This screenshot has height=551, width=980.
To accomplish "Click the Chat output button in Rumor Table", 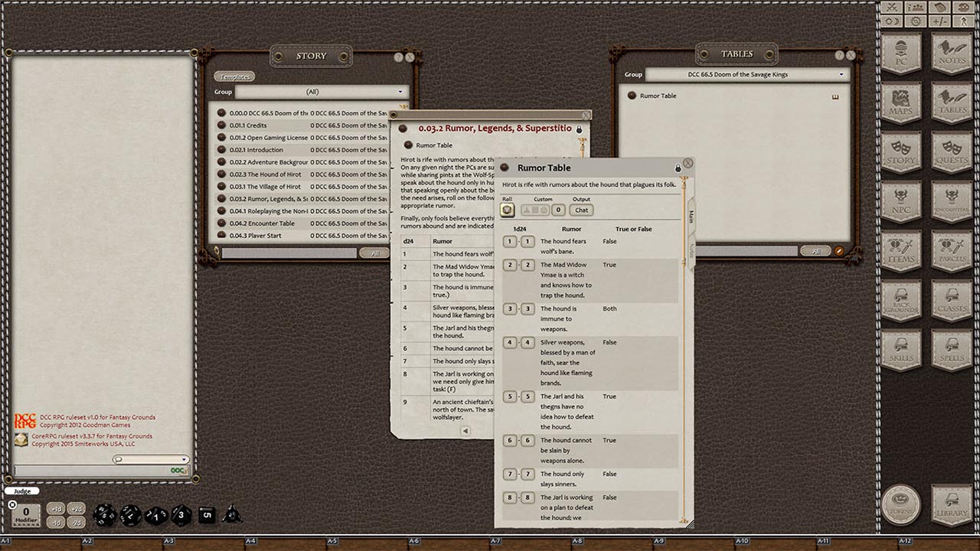I will 580,210.
